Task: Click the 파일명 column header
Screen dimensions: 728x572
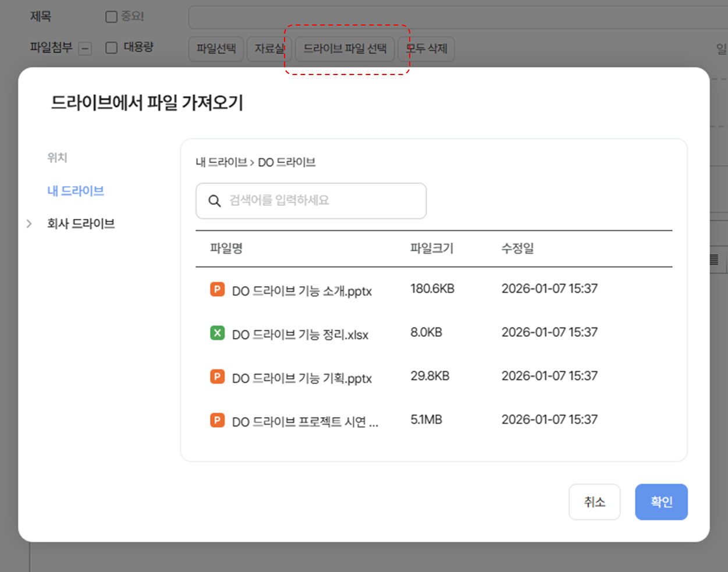Action: pyautogui.click(x=226, y=248)
